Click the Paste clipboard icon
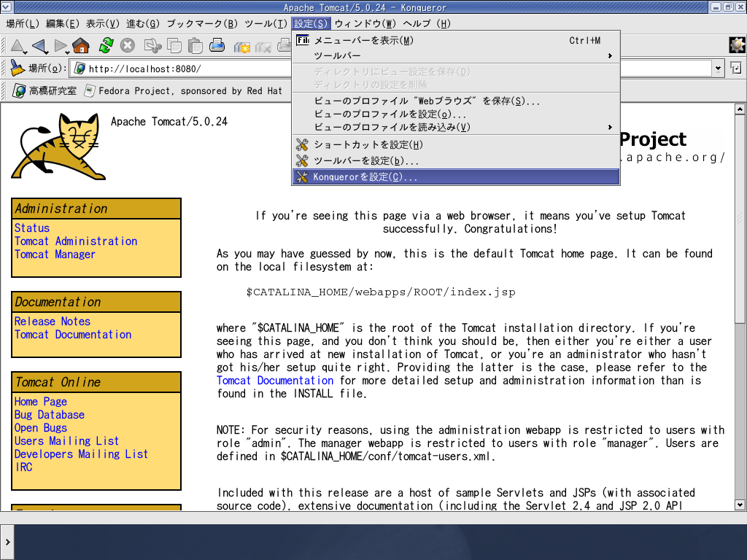The image size is (747, 560). tap(196, 46)
